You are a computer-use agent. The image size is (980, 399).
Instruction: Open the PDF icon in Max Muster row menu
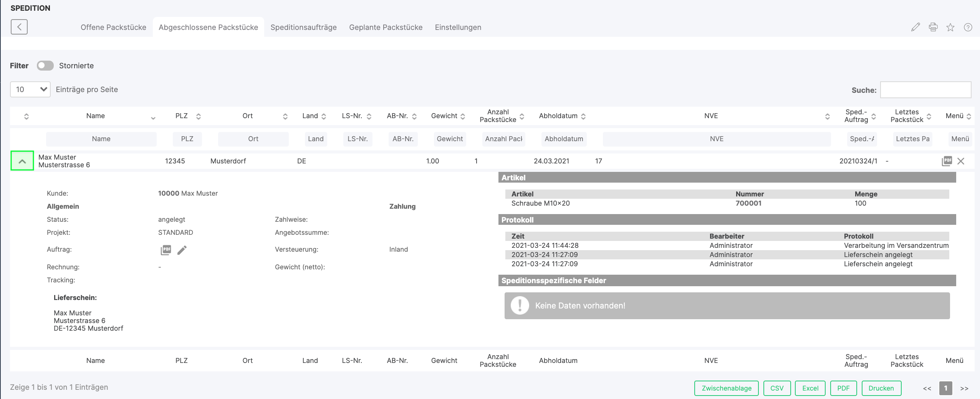947,161
